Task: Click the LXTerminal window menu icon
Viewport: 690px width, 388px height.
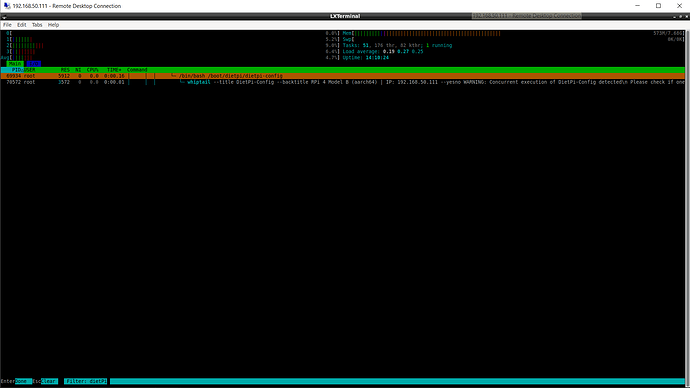Action: click(x=4, y=17)
